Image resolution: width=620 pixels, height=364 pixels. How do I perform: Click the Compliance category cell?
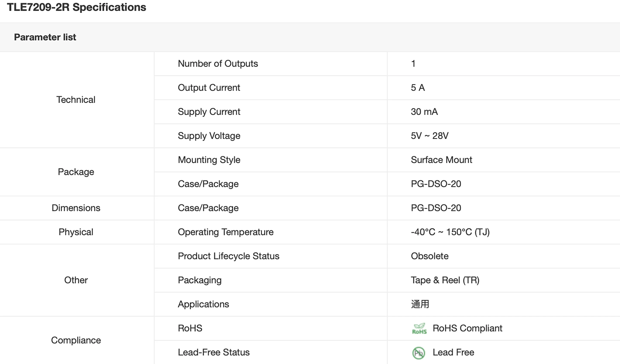click(76, 340)
